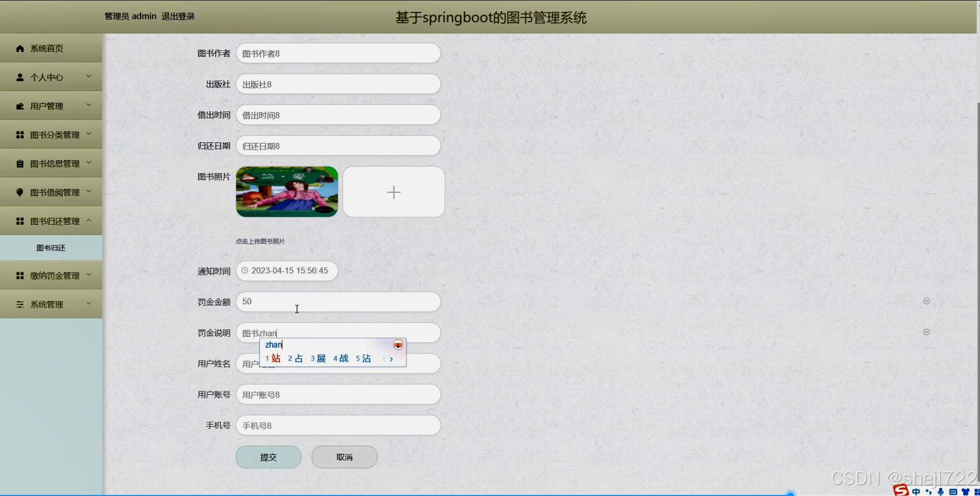Viewport: 980px width, 496px height.
Task: Toggle punctuation mode on the Sogou bar
Action: tap(929, 492)
